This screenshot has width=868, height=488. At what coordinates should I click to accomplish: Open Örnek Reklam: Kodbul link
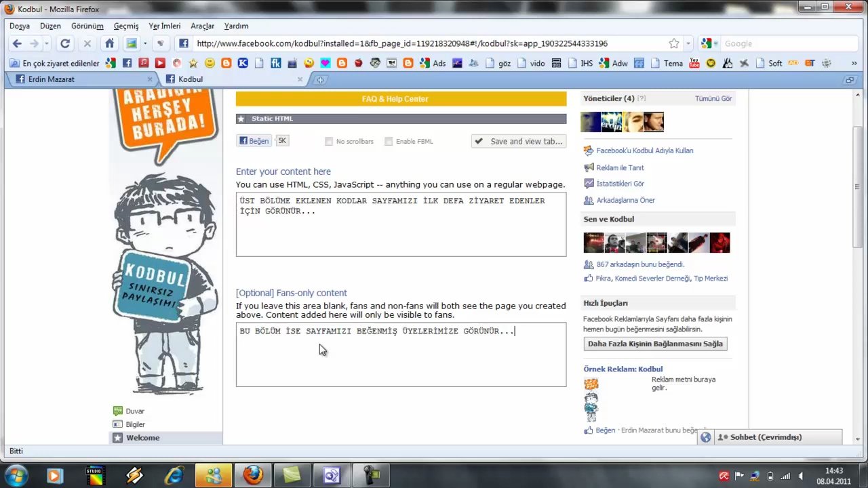coord(623,369)
